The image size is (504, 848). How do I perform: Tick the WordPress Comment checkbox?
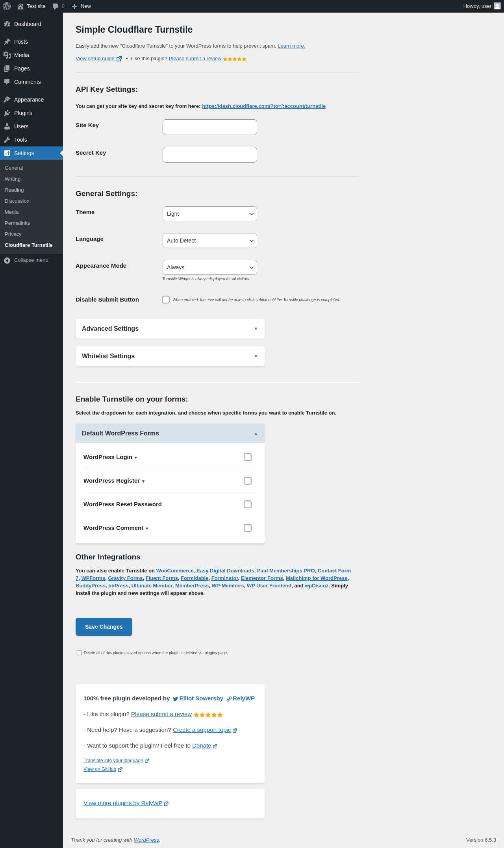(248, 528)
